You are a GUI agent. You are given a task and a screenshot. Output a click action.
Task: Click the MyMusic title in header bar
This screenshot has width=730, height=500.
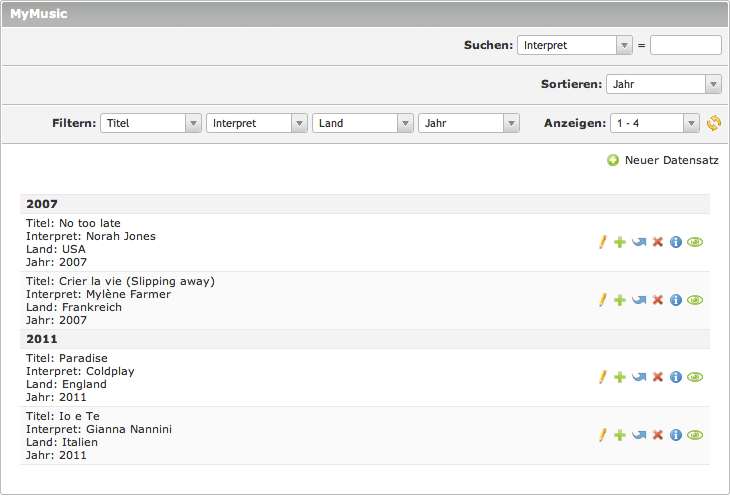[x=39, y=14]
